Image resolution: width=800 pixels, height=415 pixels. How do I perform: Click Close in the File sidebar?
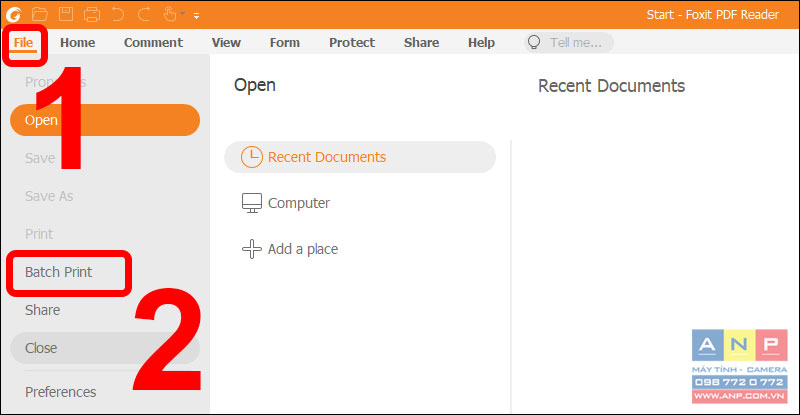coord(105,348)
